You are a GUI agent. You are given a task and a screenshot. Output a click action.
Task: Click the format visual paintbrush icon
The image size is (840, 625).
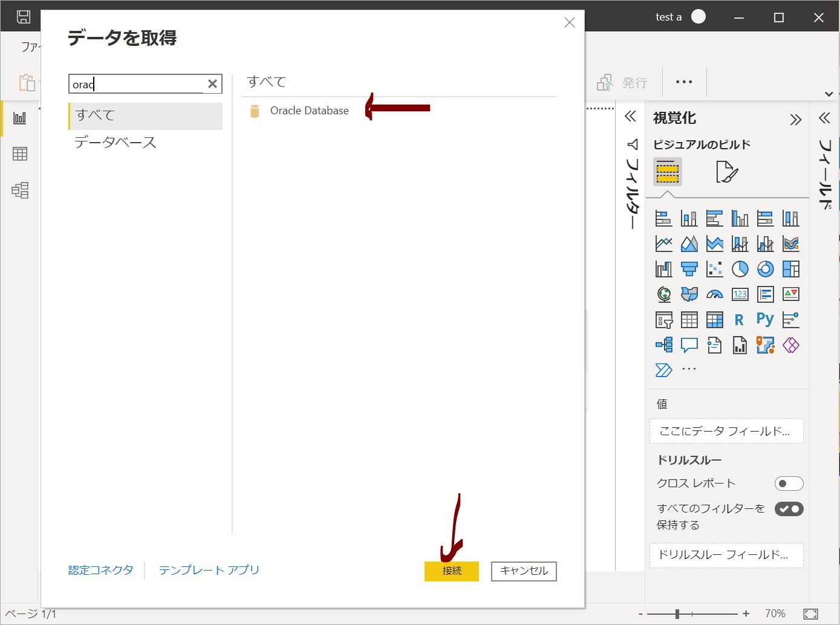[726, 172]
